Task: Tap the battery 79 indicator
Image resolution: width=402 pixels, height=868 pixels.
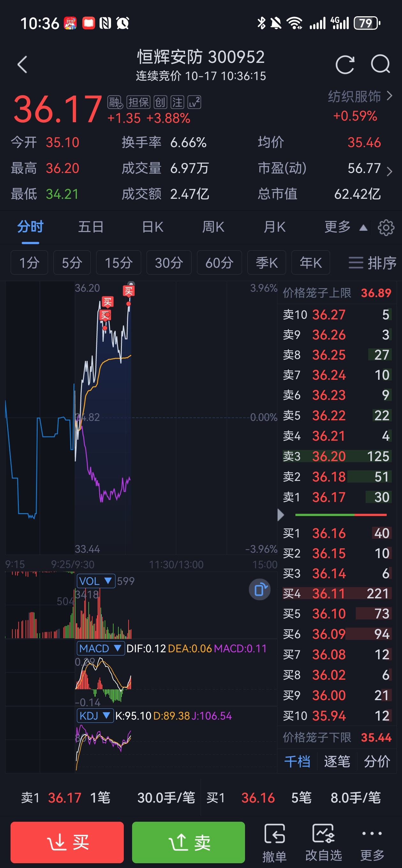Action: click(x=367, y=23)
